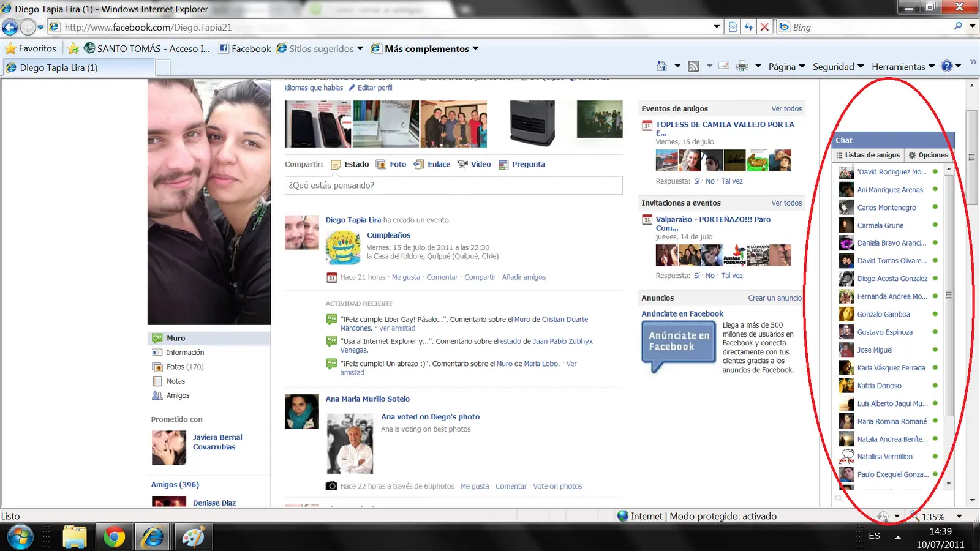The image size is (980, 551).
Task: Stop loading with the red X icon
Action: 764,27
